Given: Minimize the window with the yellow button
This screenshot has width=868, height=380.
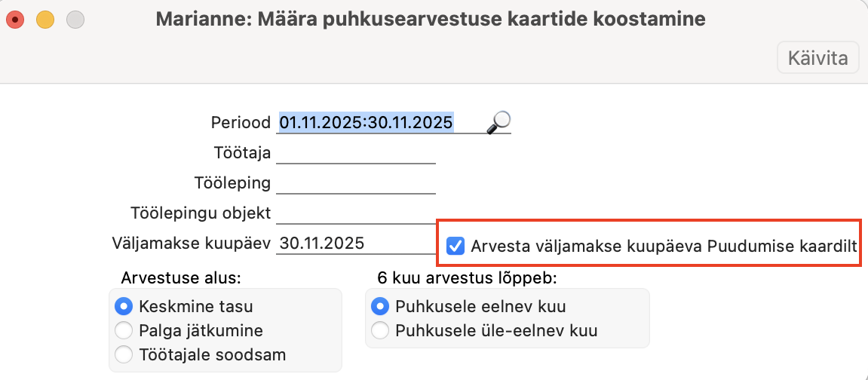Looking at the screenshot, I should click(44, 20).
